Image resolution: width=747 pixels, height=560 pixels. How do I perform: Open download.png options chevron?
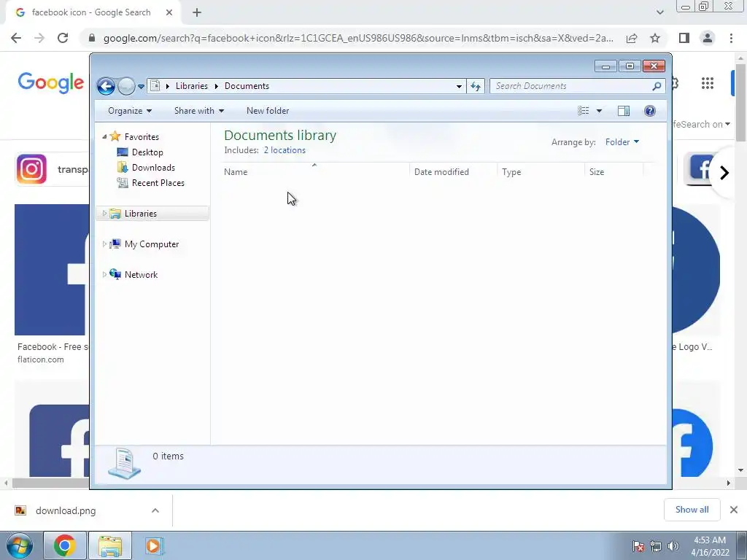pyautogui.click(x=155, y=510)
